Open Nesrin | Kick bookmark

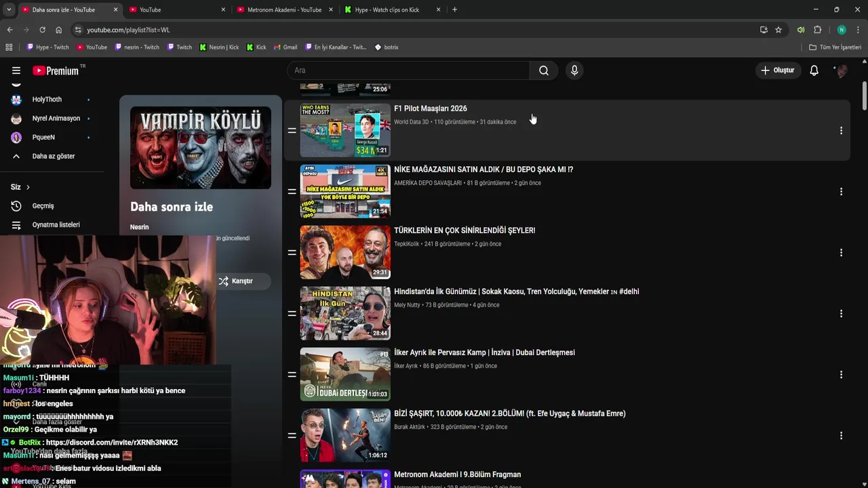click(219, 47)
